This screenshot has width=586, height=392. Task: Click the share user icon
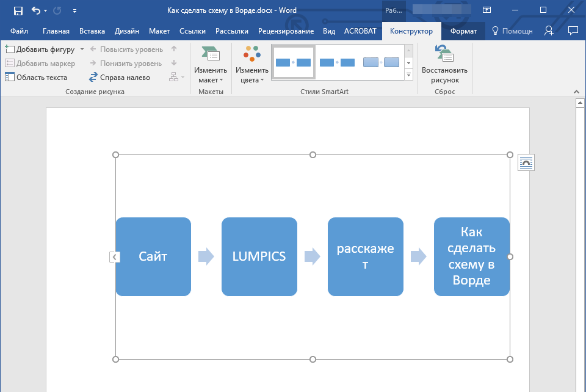[x=549, y=31]
